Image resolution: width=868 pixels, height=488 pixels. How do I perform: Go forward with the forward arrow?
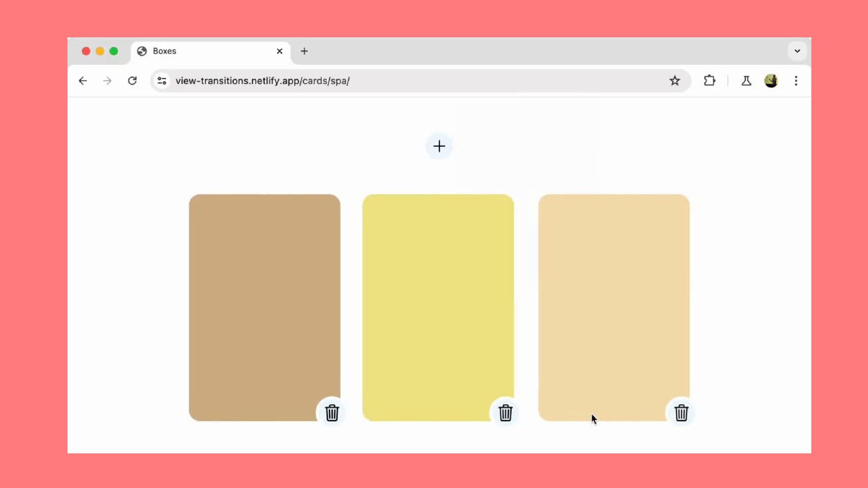[107, 81]
